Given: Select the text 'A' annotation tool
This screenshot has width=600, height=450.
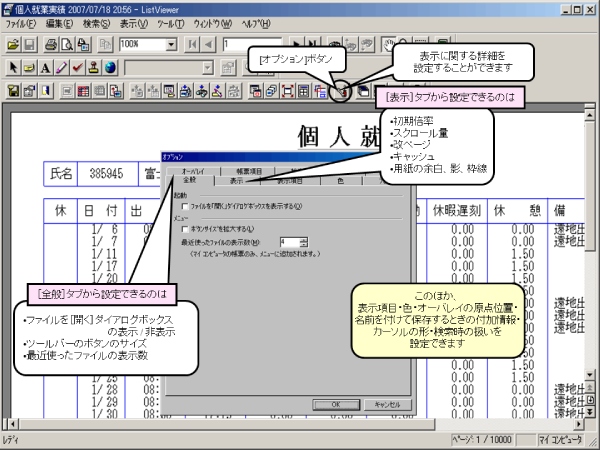Looking at the screenshot, I should pos(46,68).
